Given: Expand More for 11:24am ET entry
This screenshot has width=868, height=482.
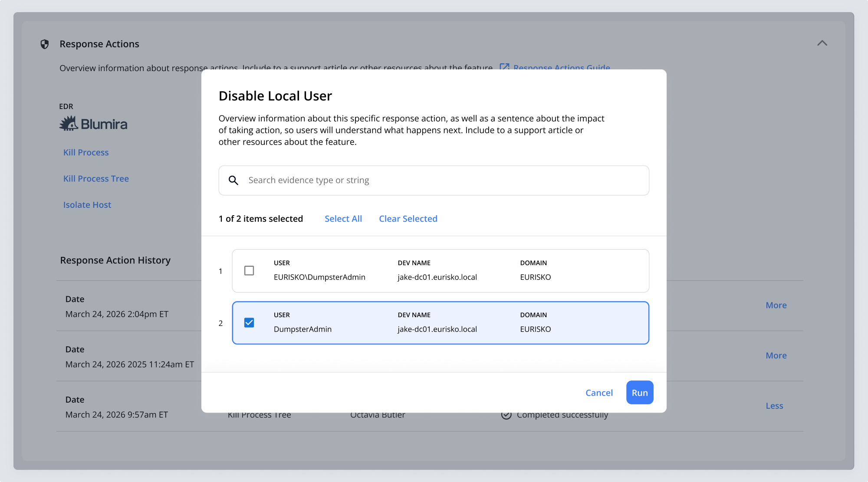Looking at the screenshot, I should tap(776, 355).
